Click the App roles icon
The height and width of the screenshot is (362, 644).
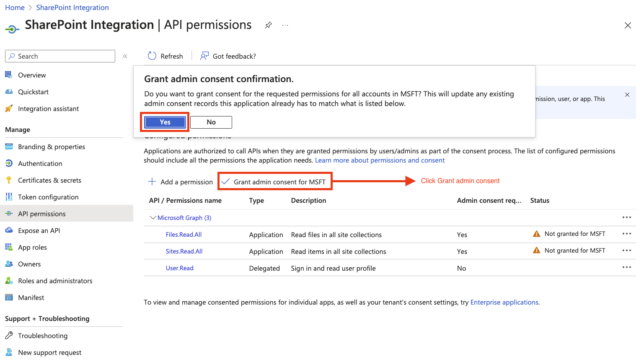click(9, 247)
